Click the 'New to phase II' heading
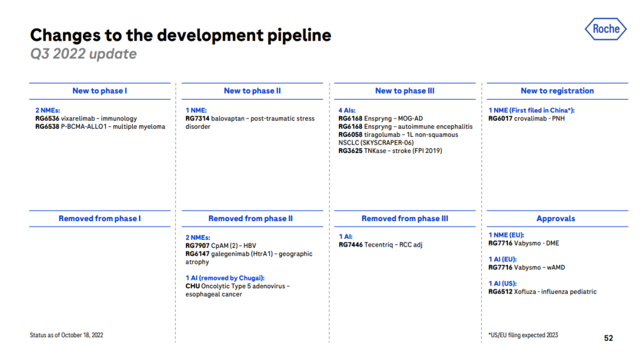Viewport: 644px width, 361px height. [252, 91]
